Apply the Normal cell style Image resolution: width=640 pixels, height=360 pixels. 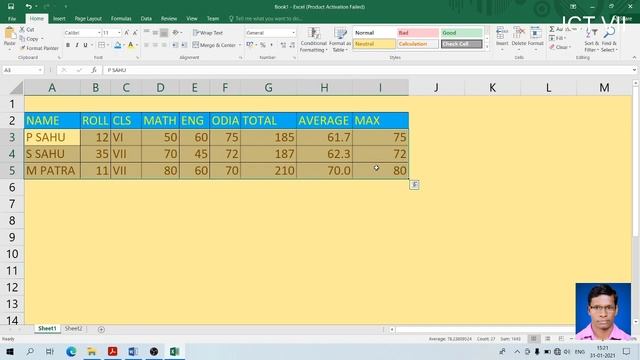click(x=374, y=33)
